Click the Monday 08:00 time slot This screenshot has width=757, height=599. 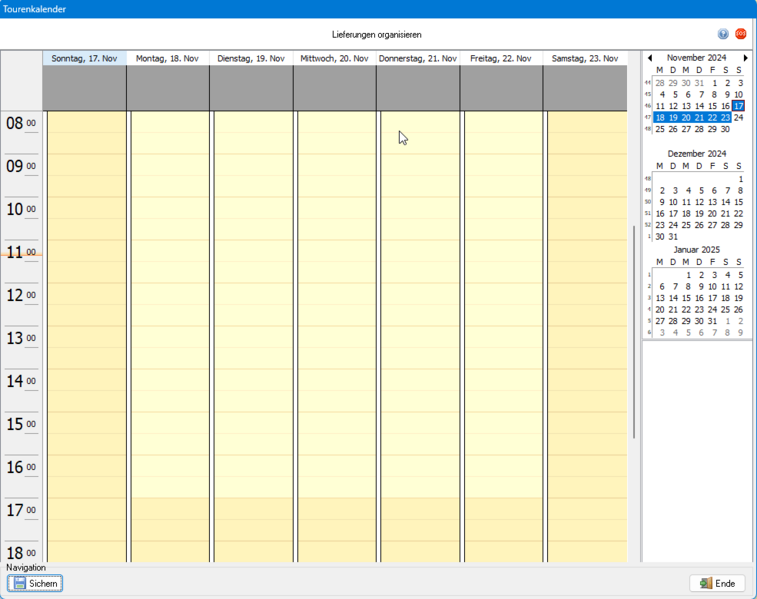[170, 123]
